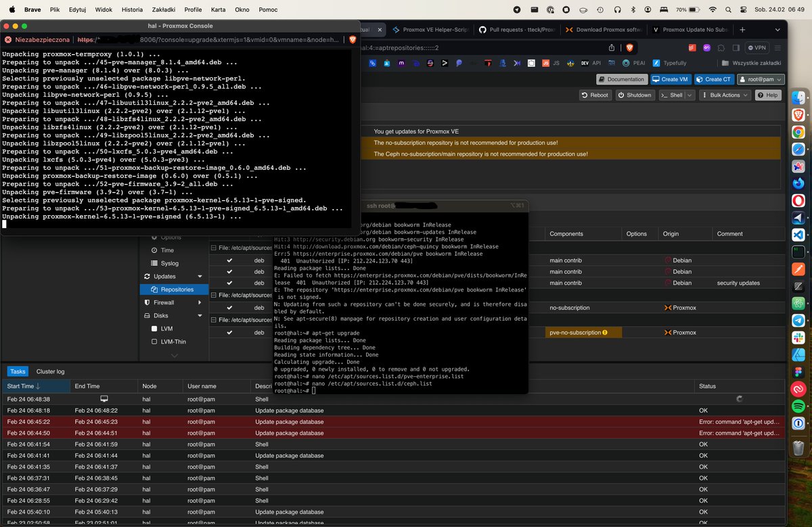Click the Documentation button
This screenshot has width=812, height=527.
[621, 79]
